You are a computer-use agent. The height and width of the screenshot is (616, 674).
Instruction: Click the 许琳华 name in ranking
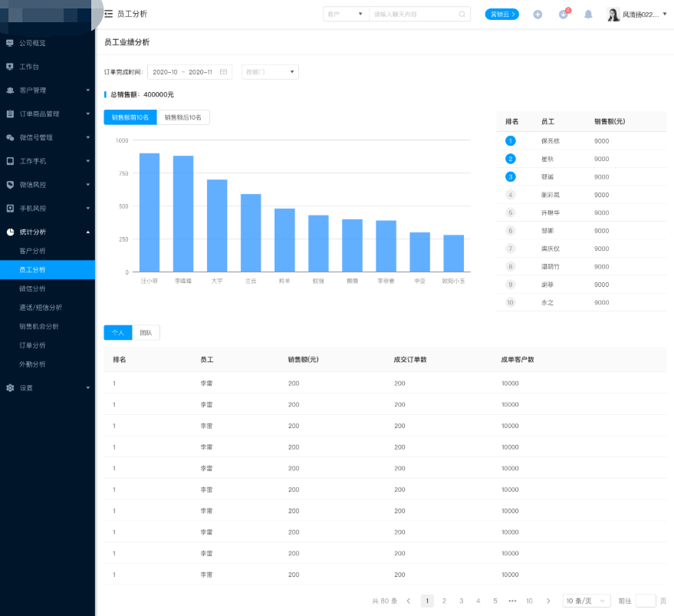(551, 212)
